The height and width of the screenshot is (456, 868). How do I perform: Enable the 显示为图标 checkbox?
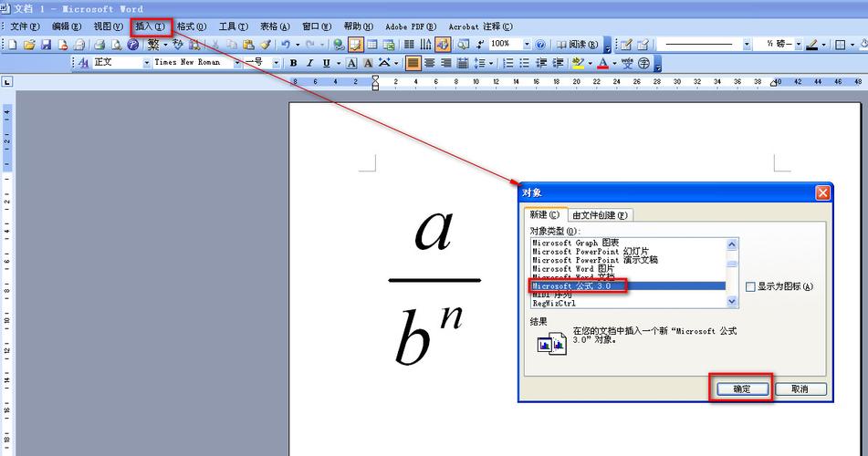point(750,286)
